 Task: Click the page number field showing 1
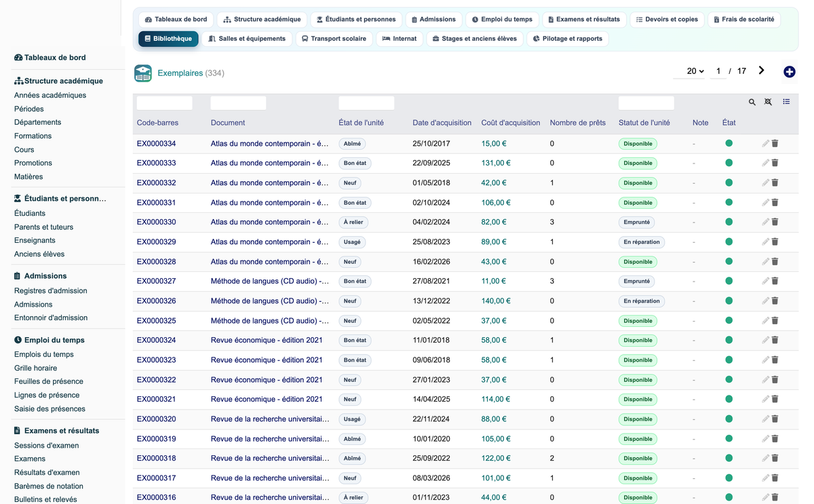(x=718, y=71)
